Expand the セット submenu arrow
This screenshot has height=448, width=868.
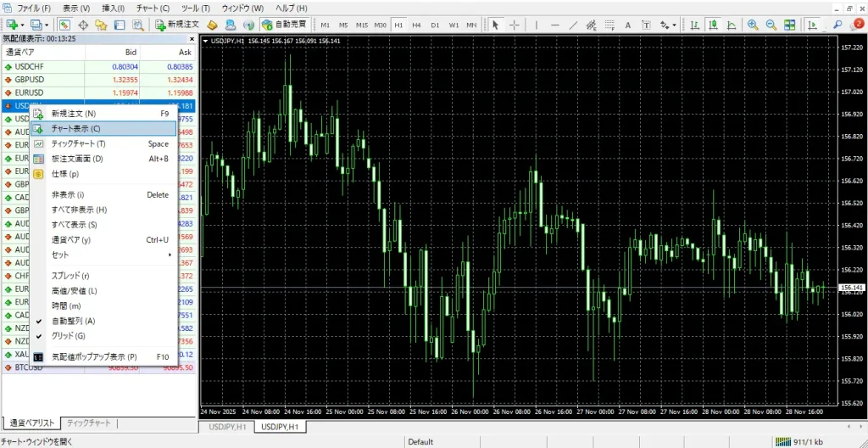point(170,255)
